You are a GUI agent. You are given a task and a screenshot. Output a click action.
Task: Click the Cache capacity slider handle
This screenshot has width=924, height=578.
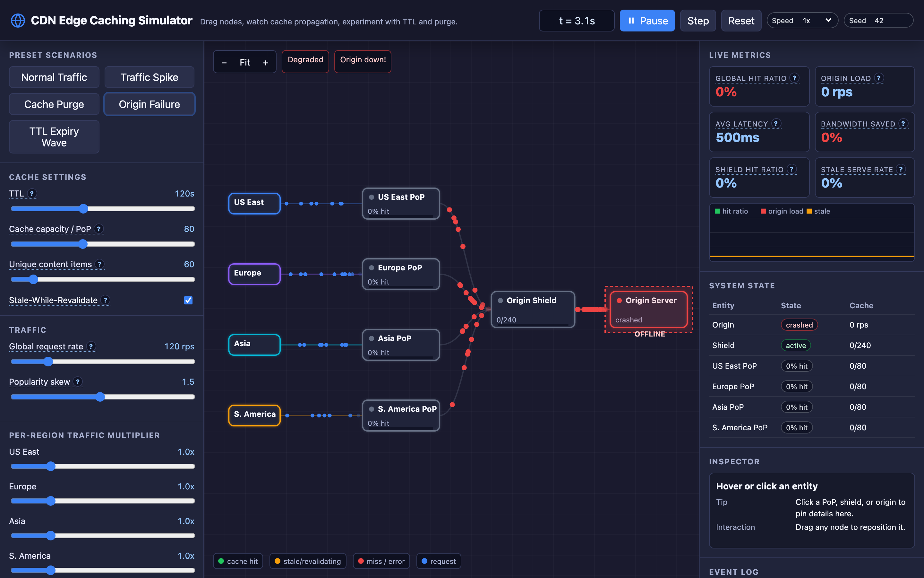[x=83, y=244]
